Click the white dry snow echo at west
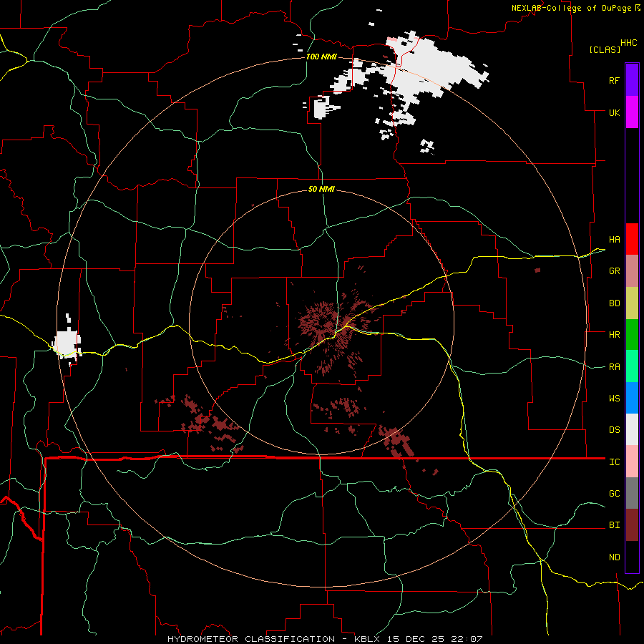644x644 pixels. point(67,342)
